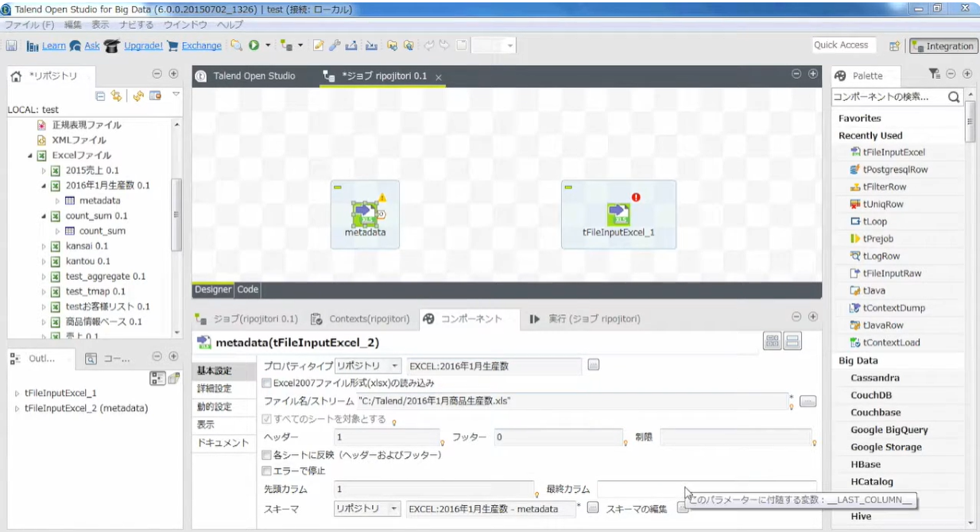Enable Excel2007 xlsx file format checkbox

click(268, 382)
